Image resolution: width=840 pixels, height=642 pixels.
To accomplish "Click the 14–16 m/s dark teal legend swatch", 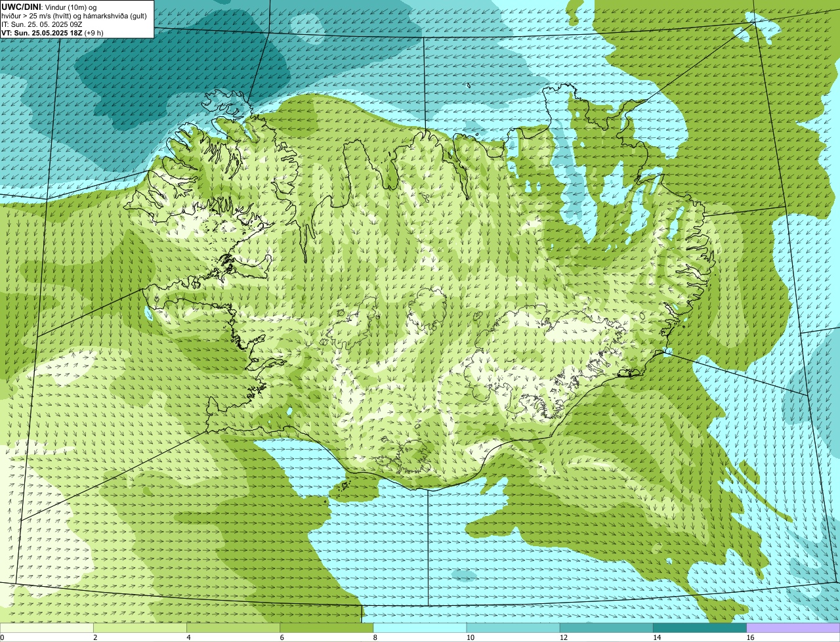I will [700, 628].
